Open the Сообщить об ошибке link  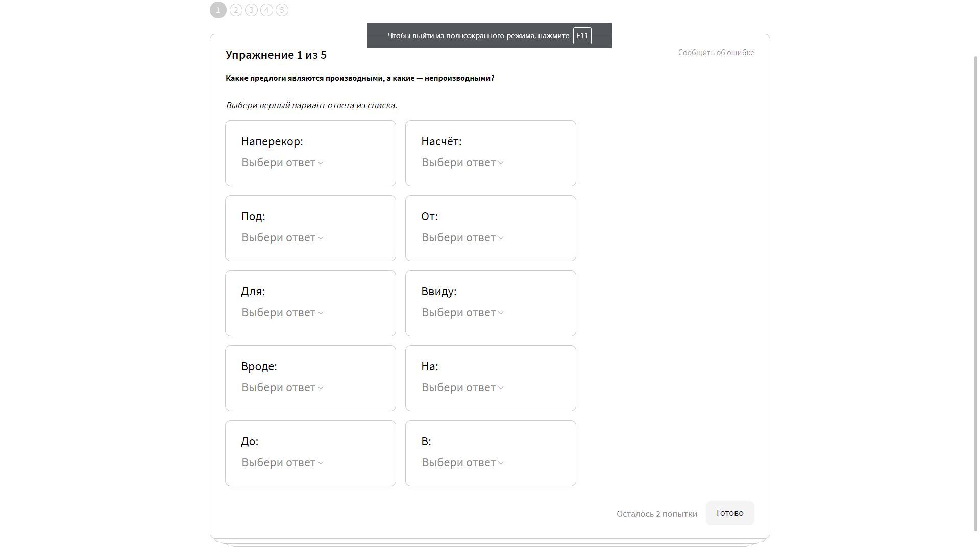pyautogui.click(x=716, y=53)
